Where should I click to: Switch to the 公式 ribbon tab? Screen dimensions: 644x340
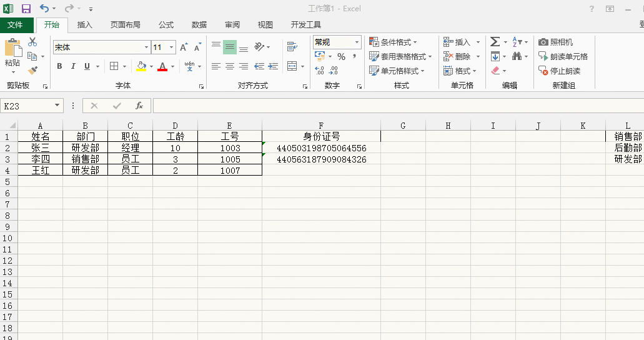coord(166,25)
